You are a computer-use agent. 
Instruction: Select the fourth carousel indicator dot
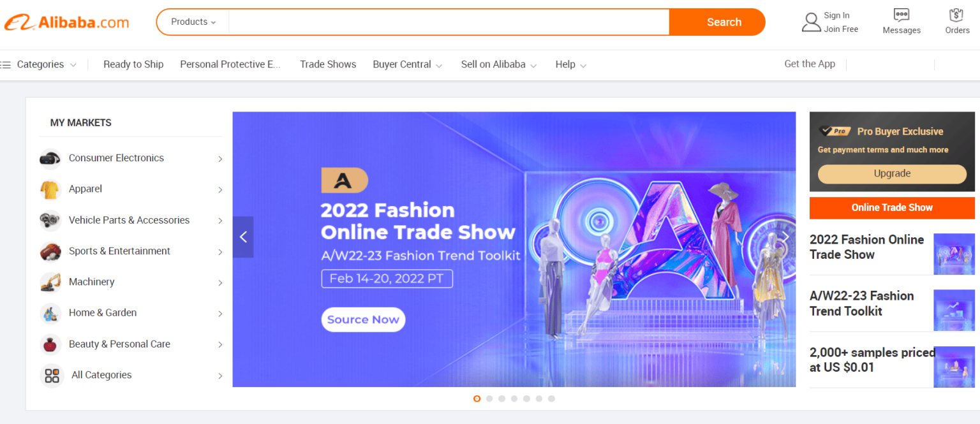514,398
